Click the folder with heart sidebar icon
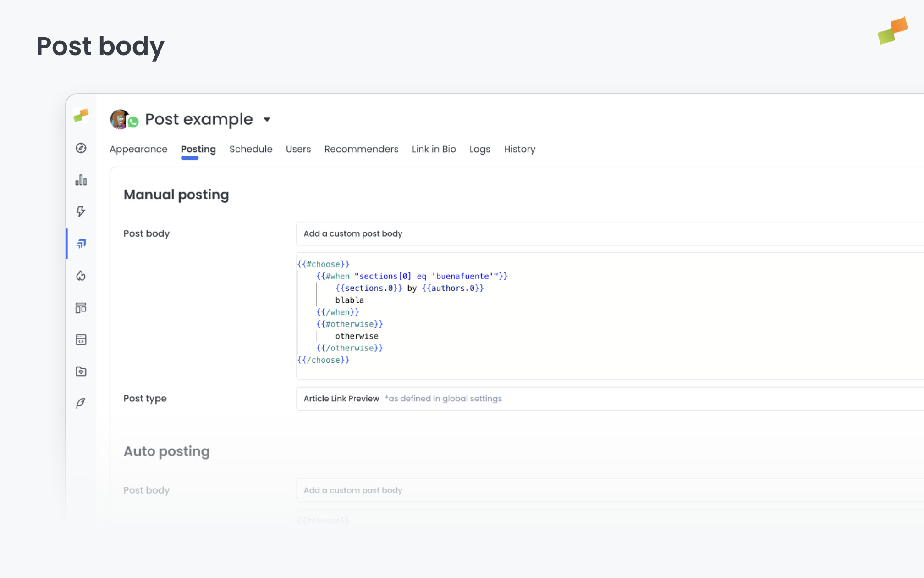 click(x=81, y=371)
